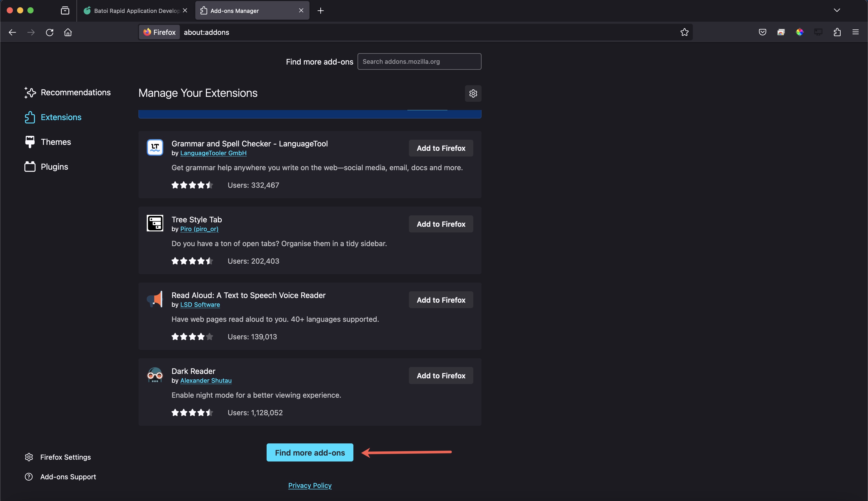Add Read Aloud to Firefox
The width and height of the screenshot is (868, 501).
pyautogui.click(x=440, y=300)
